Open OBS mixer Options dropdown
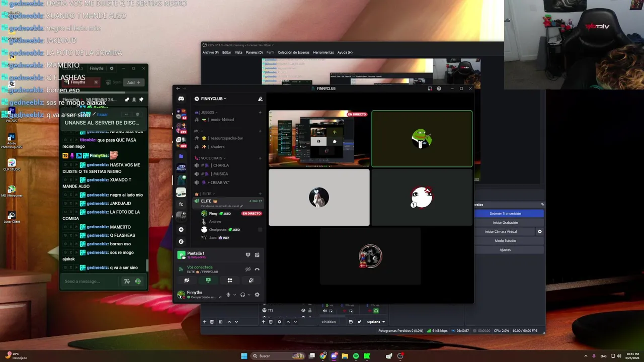Viewport: 644px width, 362px height. 376,322
